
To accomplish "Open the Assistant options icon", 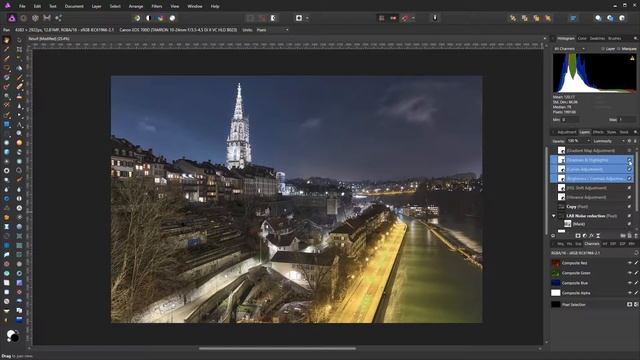I will tap(435, 18).
